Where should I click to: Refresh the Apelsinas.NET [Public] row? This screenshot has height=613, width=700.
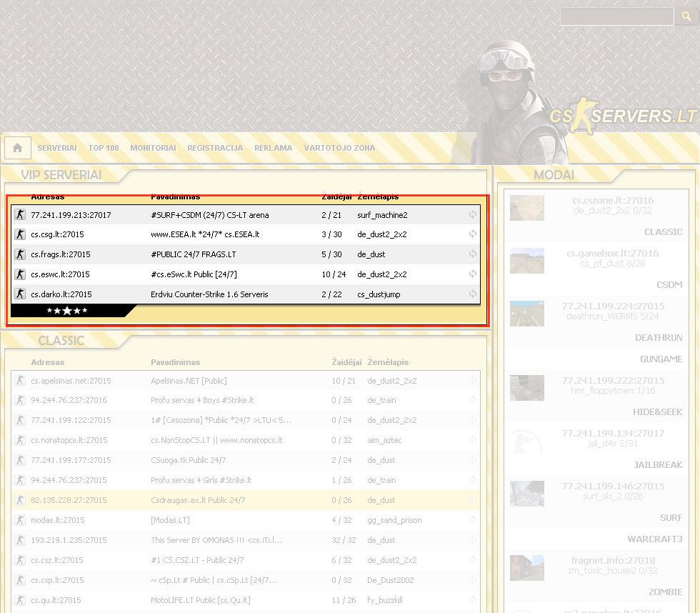[x=472, y=380]
